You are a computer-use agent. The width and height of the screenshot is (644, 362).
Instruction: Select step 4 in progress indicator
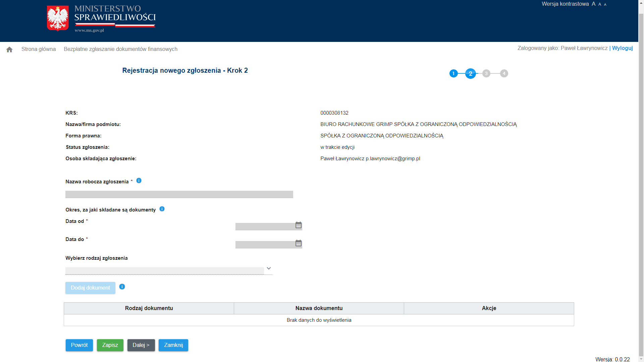pyautogui.click(x=504, y=73)
